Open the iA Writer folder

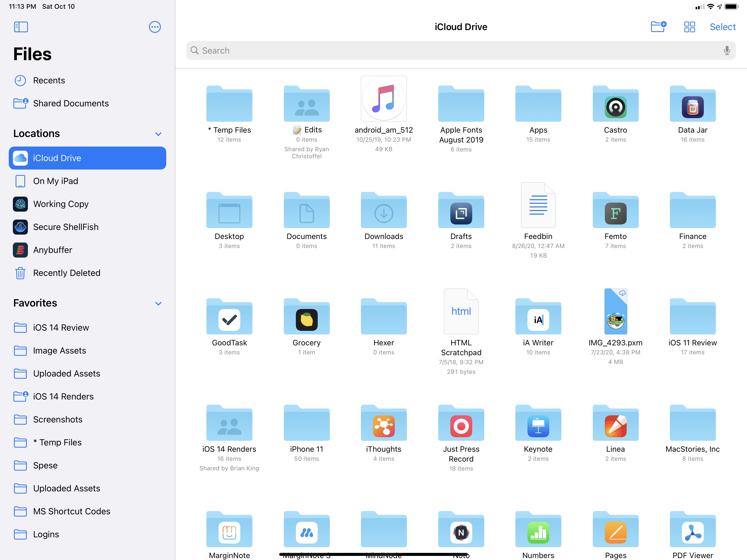click(538, 317)
